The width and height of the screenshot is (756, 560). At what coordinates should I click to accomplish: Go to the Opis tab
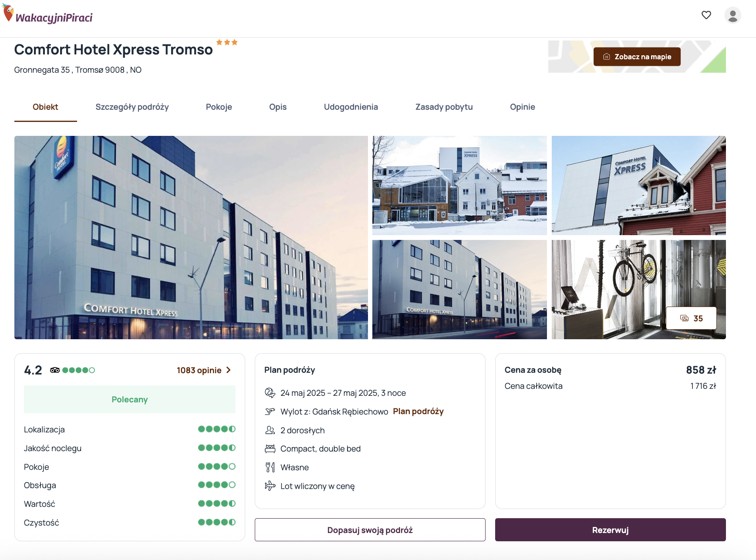click(278, 107)
